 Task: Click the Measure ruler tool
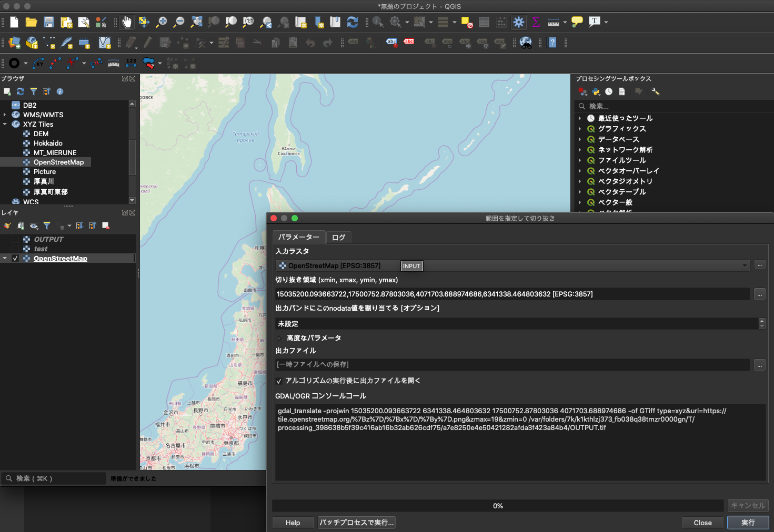pyautogui.click(x=554, y=22)
